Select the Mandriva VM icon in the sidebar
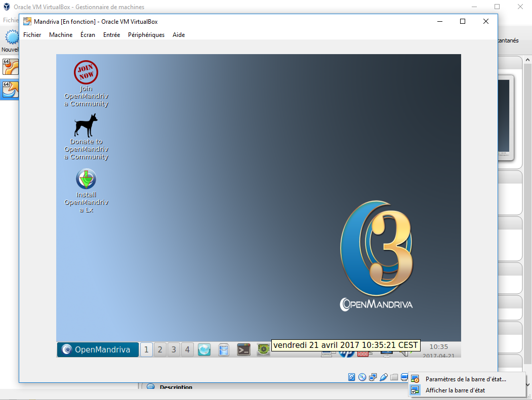The width and height of the screenshot is (532, 400). 11,90
